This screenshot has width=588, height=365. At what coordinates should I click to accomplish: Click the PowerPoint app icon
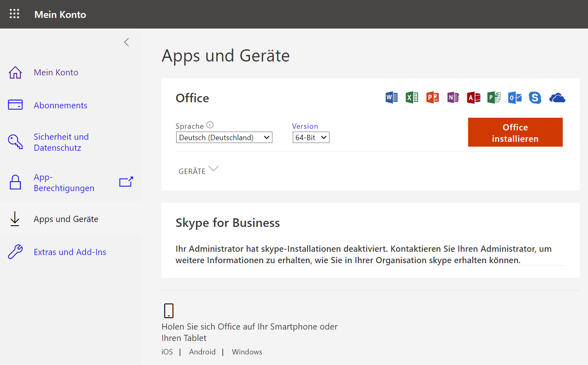coord(432,97)
